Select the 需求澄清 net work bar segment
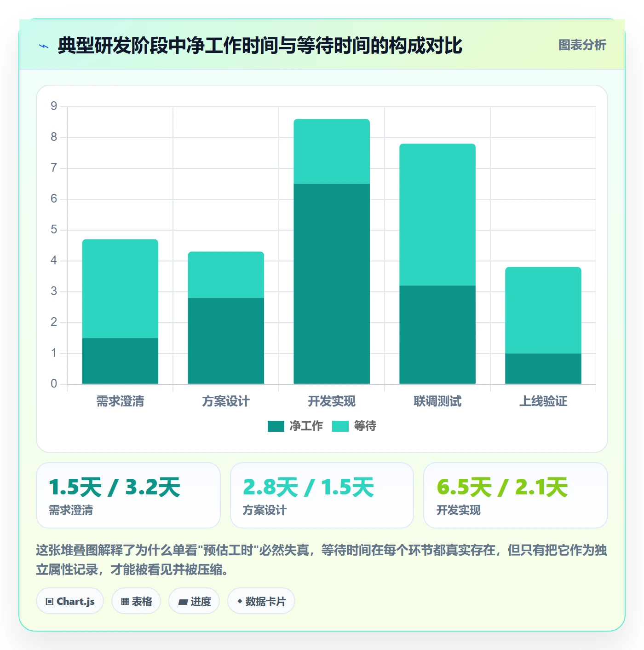 (x=120, y=361)
